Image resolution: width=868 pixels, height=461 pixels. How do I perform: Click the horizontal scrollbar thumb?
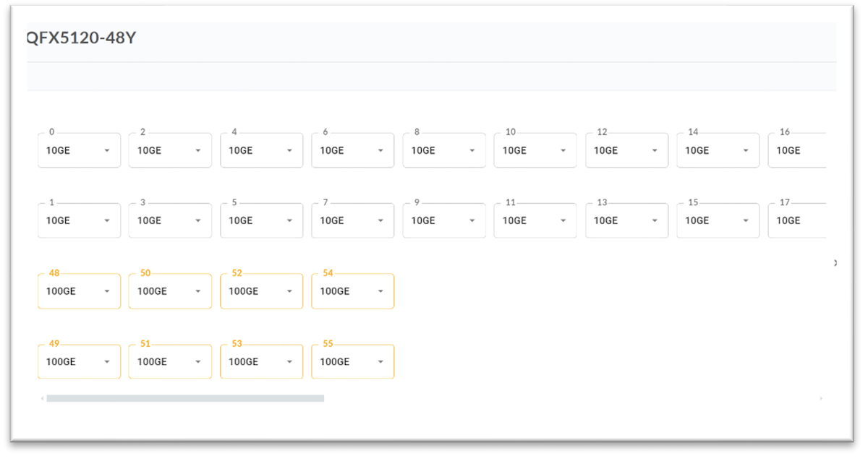(x=185, y=398)
